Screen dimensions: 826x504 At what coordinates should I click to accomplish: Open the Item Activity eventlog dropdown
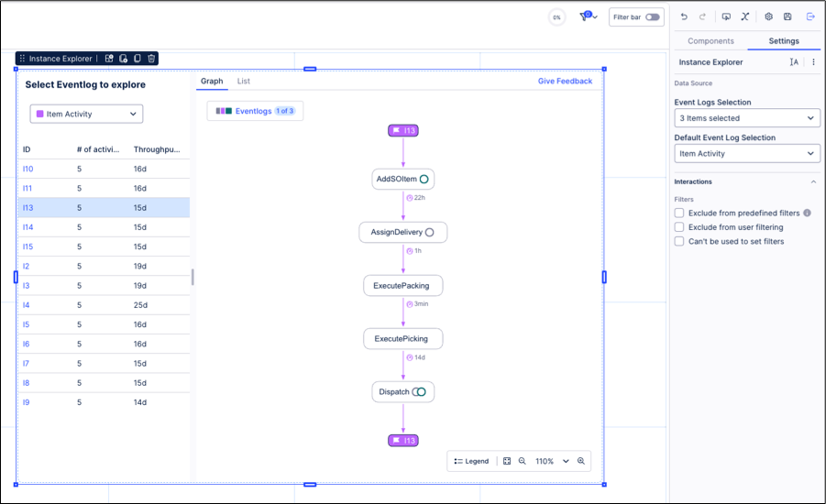pyautogui.click(x=86, y=114)
